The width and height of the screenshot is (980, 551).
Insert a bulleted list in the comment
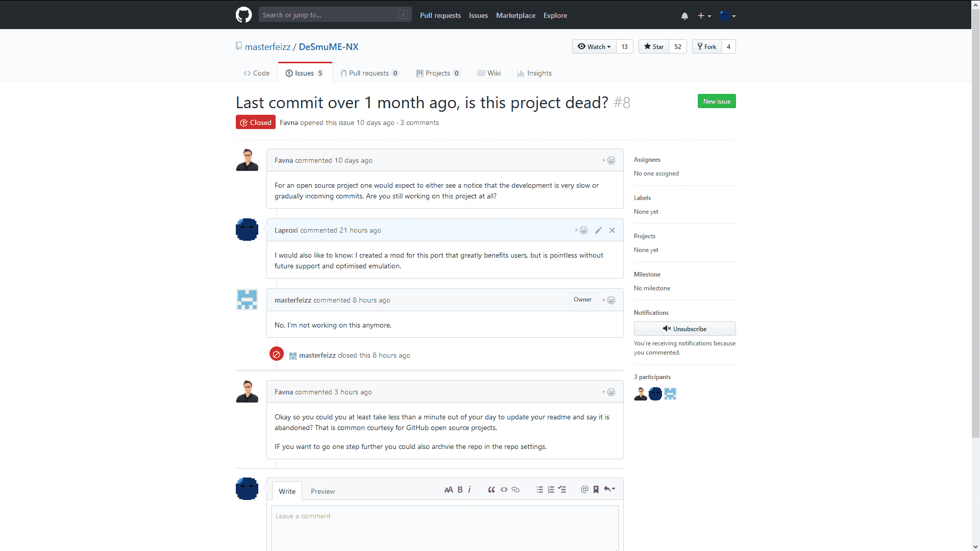point(540,490)
